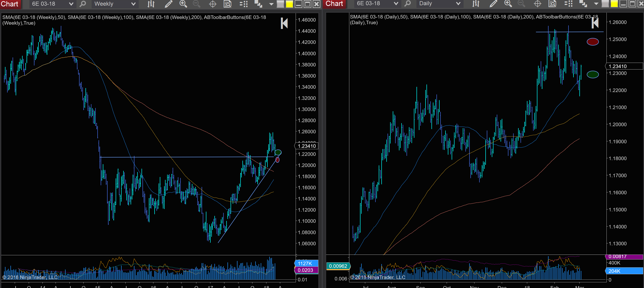Select the green oval marker on Daily chart
644x288 pixels.
pyautogui.click(x=593, y=74)
